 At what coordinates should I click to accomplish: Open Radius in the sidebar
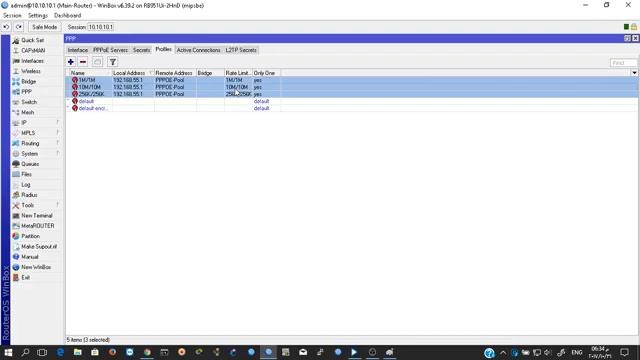[29, 195]
